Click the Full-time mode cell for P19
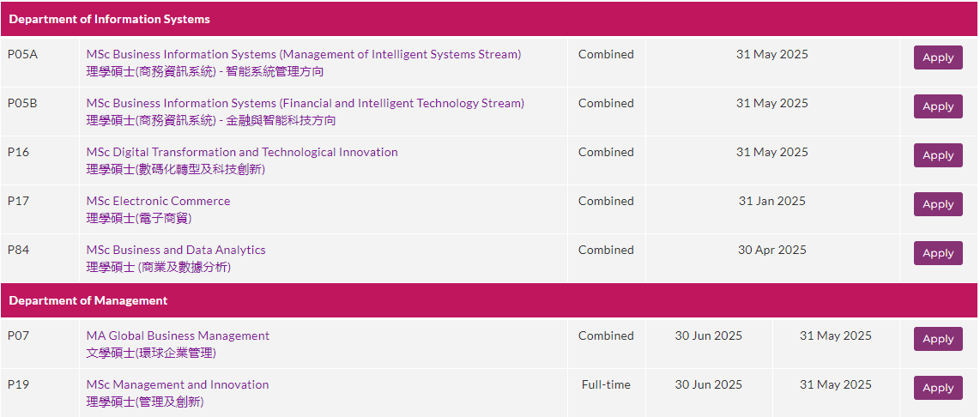Screen dimensions: 980x417 (606, 393)
